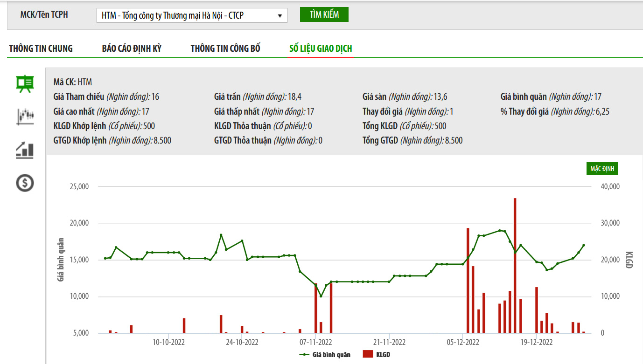Click the MẶC ĐỊNH reset button

click(602, 169)
